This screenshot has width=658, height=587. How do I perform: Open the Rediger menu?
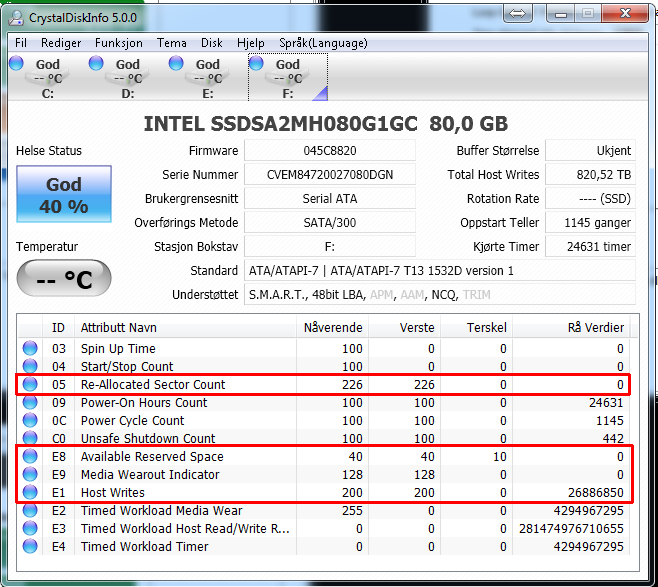61,43
